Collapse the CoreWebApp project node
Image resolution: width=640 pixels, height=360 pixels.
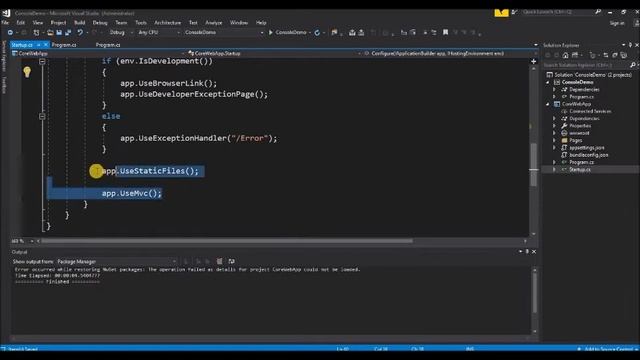(x=548, y=104)
